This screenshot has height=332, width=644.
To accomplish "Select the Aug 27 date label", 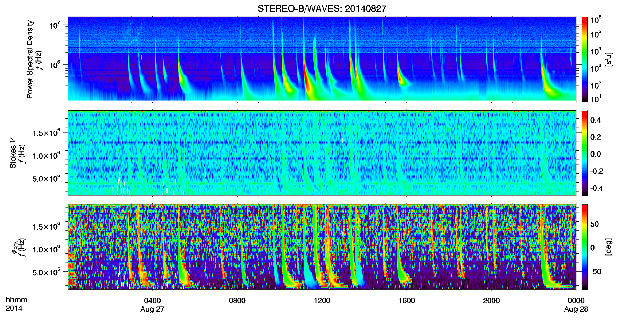I will [152, 309].
